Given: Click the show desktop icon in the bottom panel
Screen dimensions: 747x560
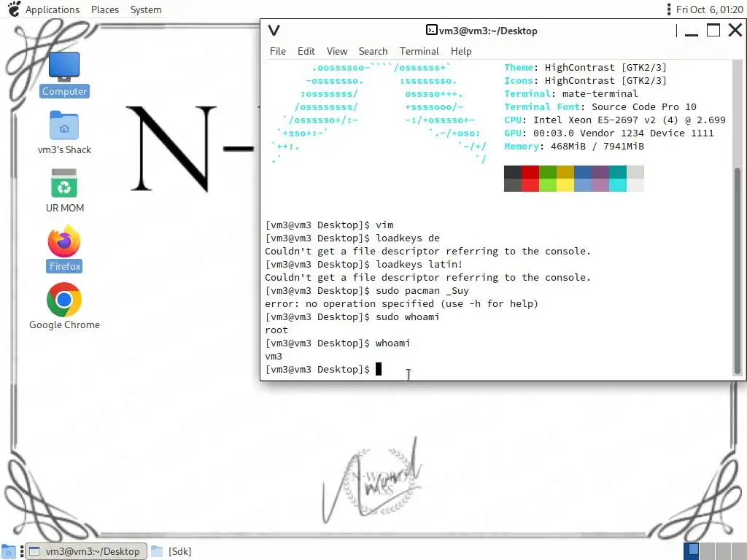Looking at the screenshot, I should (x=9, y=551).
